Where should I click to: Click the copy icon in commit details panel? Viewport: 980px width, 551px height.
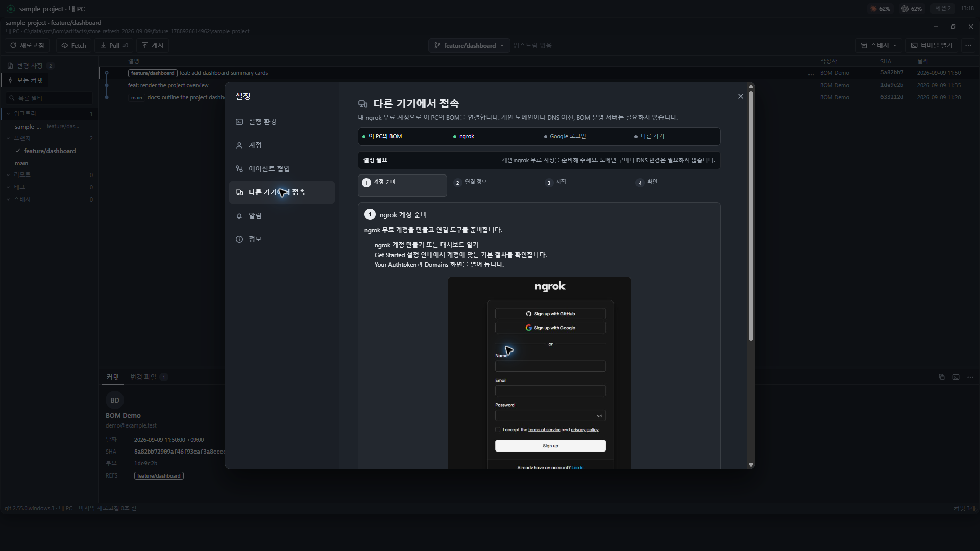click(x=942, y=377)
